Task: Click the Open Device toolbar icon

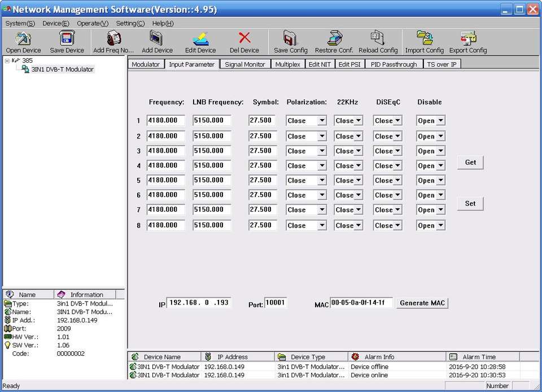Action: coord(23,38)
